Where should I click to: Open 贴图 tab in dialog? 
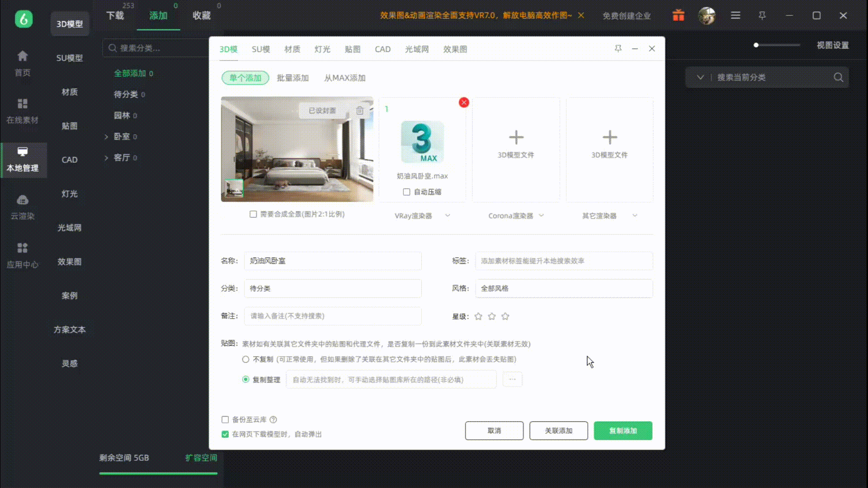coord(353,49)
